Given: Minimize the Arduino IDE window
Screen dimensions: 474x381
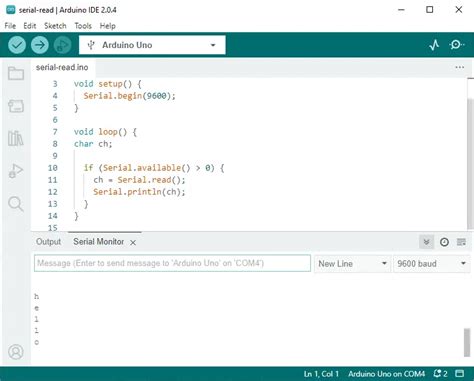Looking at the screenshot, I should pyautogui.click(x=401, y=10).
